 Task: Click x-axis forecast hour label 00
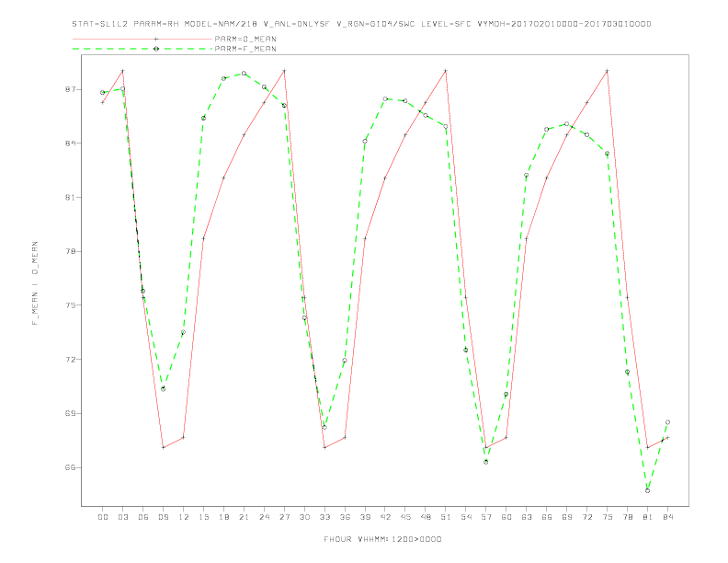(x=103, y=517)
